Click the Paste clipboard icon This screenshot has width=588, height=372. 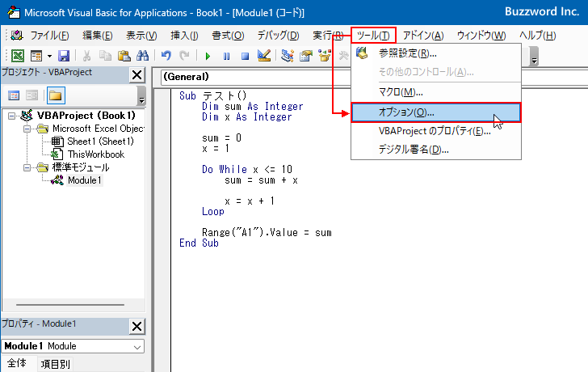click(x=124, y=56)
